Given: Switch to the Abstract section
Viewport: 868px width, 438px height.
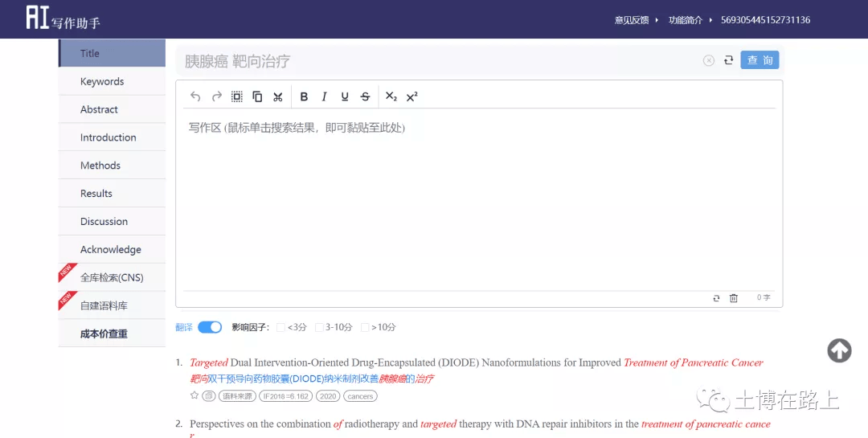Looking at the screenshot, I should tap(112, 109).
